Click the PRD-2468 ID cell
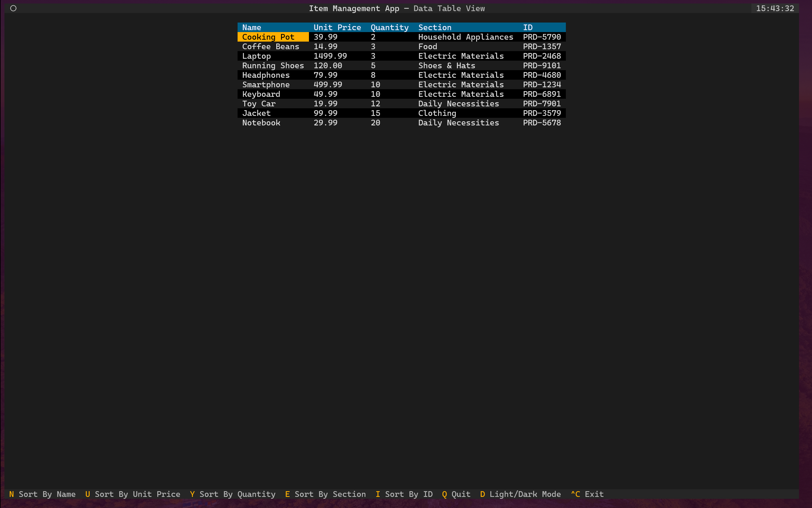Viewport: 812px width, 508px height. (x=542, y=56)
